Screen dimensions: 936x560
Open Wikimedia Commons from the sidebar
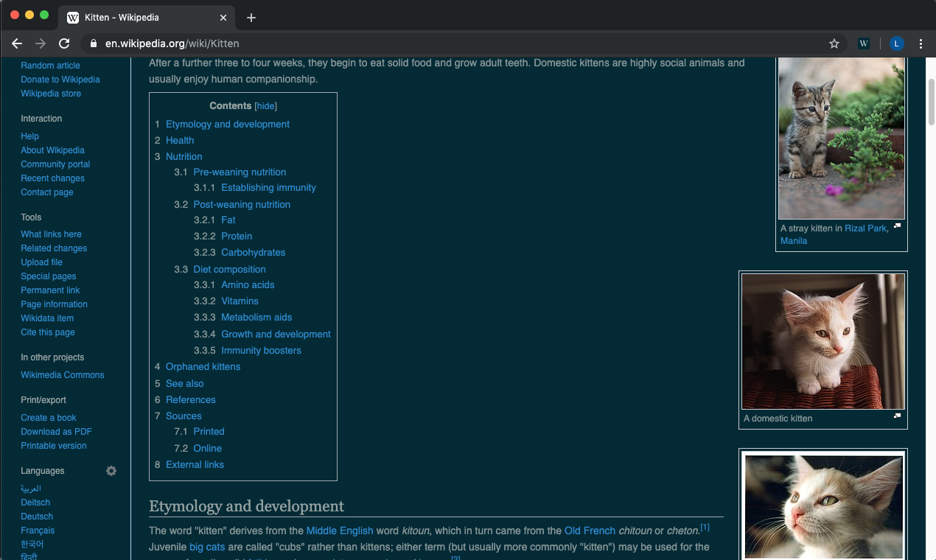pyautogui.click(x=62, y=374)
